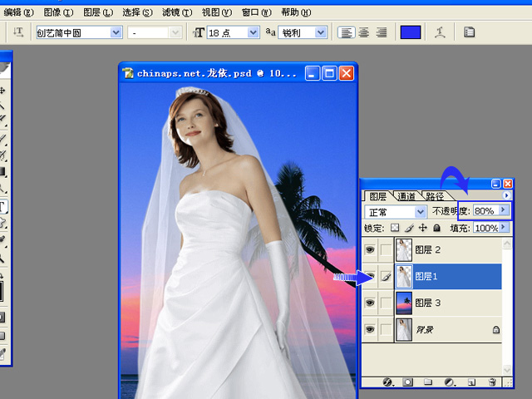The height and width of the screenshot is (399, 532).
Task: Open the 窗口(W) menu
Action: 257,12
